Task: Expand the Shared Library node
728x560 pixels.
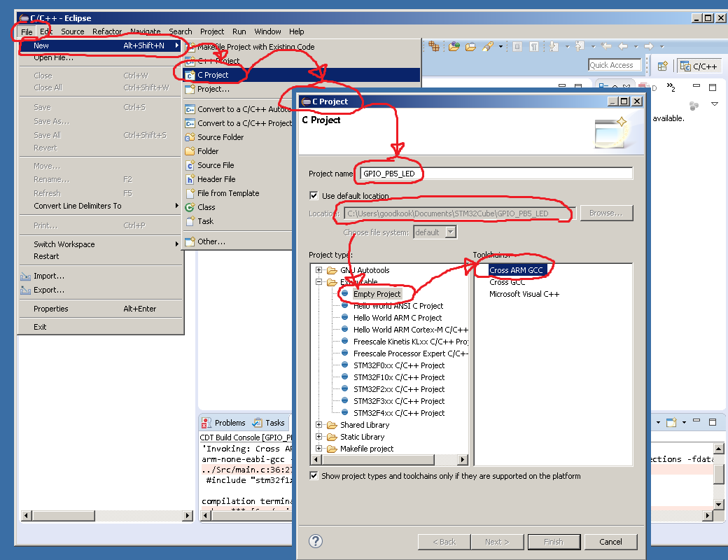Action: [319, 424]
